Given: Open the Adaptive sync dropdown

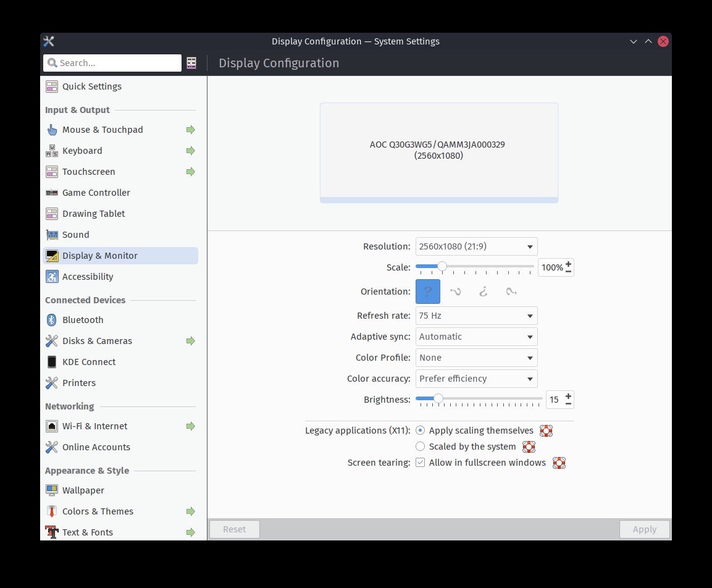Looking at the screenshot, I should (x=476, y=337).
